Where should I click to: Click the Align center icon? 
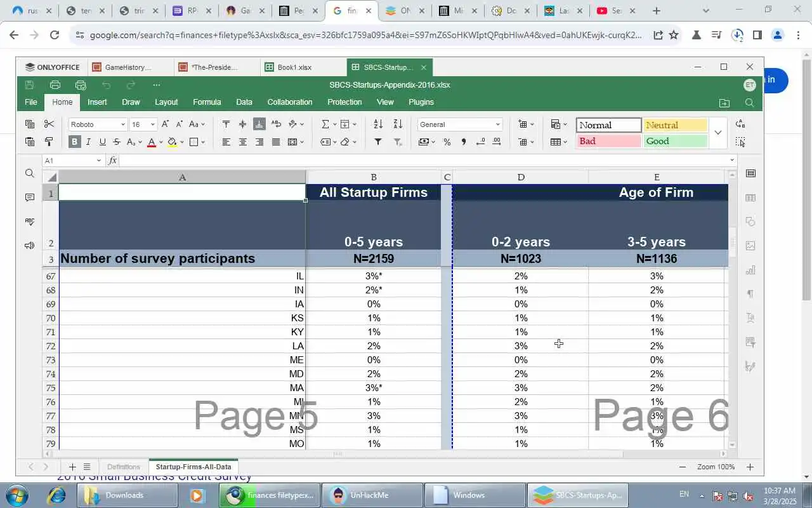pos(242,142)
